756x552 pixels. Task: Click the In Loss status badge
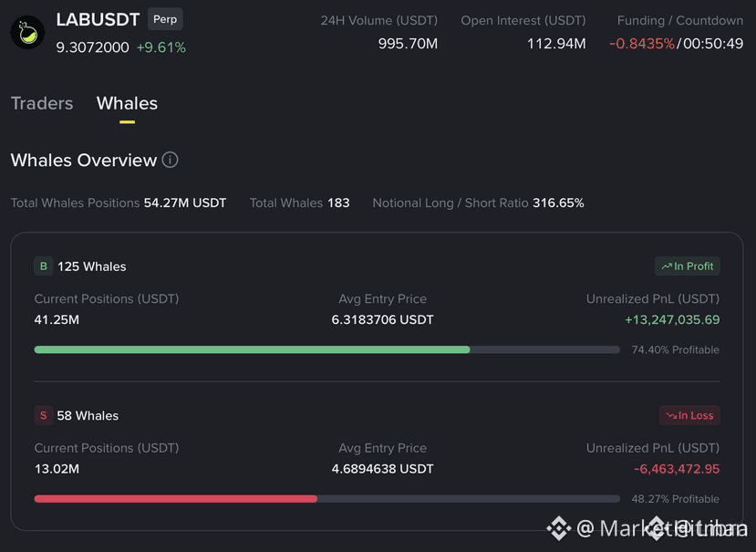(689, 415)
